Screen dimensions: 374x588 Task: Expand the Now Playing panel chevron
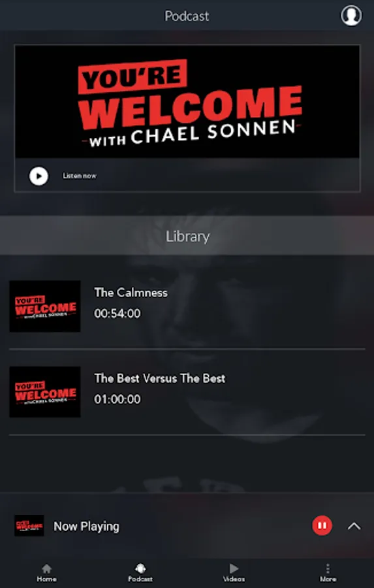pyautogui.click(x=354, y=526)
